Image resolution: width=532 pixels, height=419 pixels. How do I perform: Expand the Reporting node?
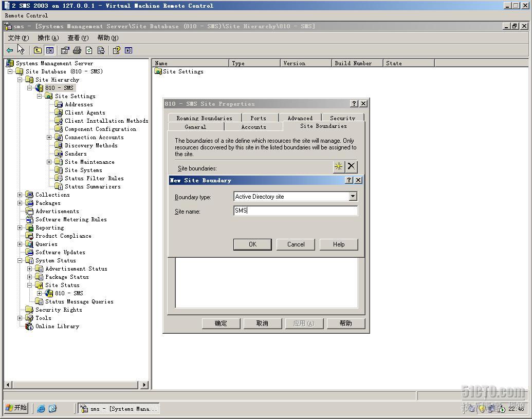pyautogui.click(x=20, y=228)
